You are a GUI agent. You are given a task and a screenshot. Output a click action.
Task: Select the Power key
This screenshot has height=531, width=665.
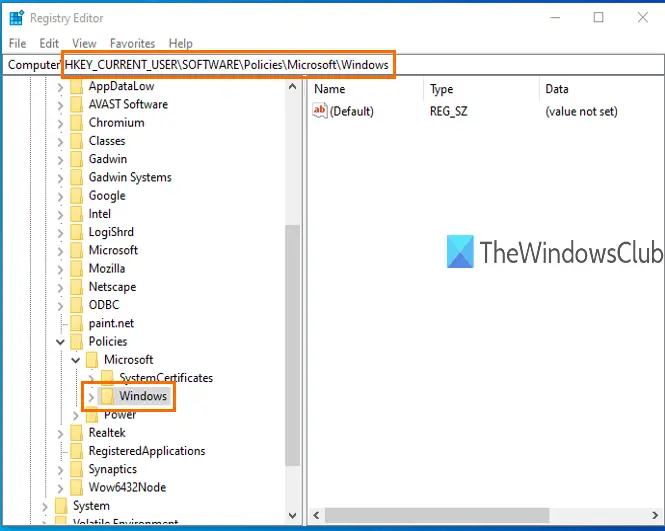pyautogui.click(x=120, y=415)
